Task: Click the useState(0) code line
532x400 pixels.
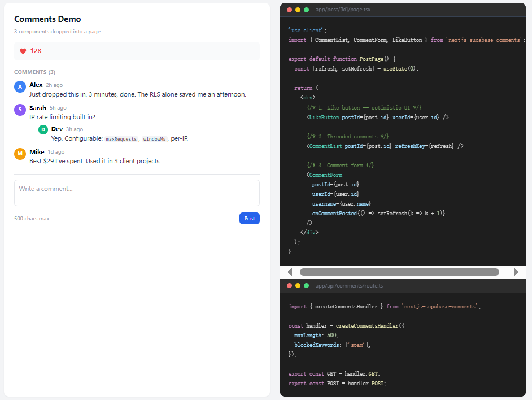Action: tap(356, 68)
